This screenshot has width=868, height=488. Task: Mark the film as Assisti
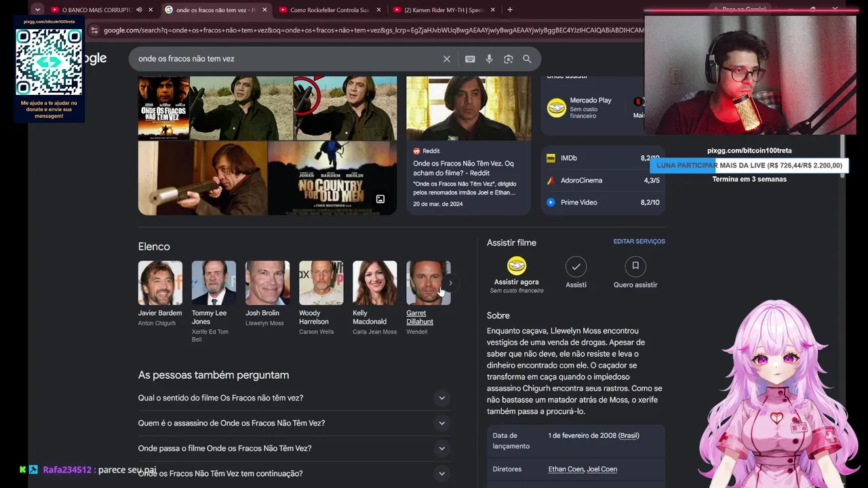pyautogui.click(x=576, y=266)
